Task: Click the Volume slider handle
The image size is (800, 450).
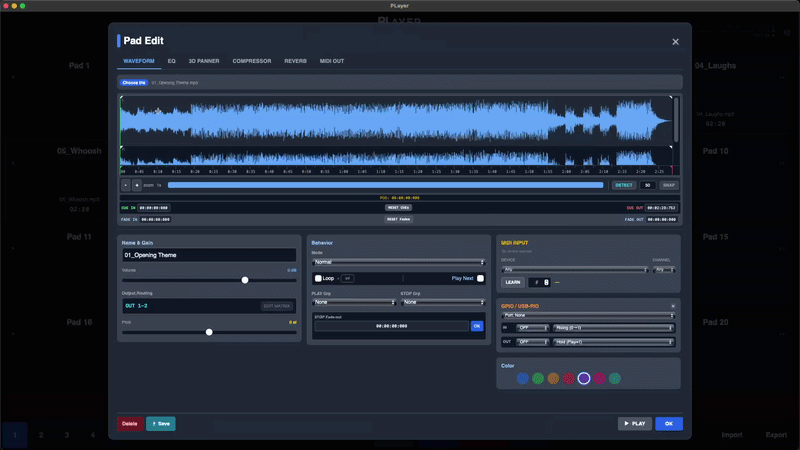Action: [x=245, y=280]
